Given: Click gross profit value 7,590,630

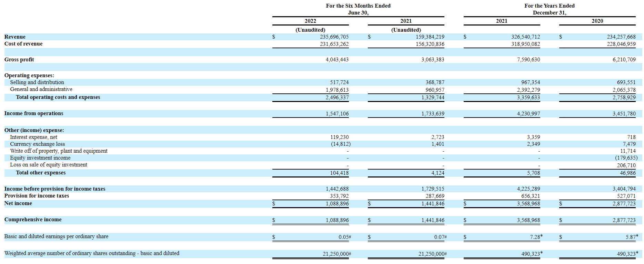Looking at the screenshot, I should (529, 60).
